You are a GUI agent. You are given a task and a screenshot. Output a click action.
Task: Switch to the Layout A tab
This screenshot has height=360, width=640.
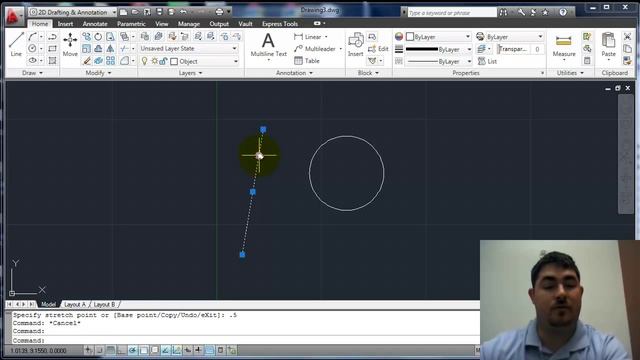pyautogui.click(x=75, y=304)
